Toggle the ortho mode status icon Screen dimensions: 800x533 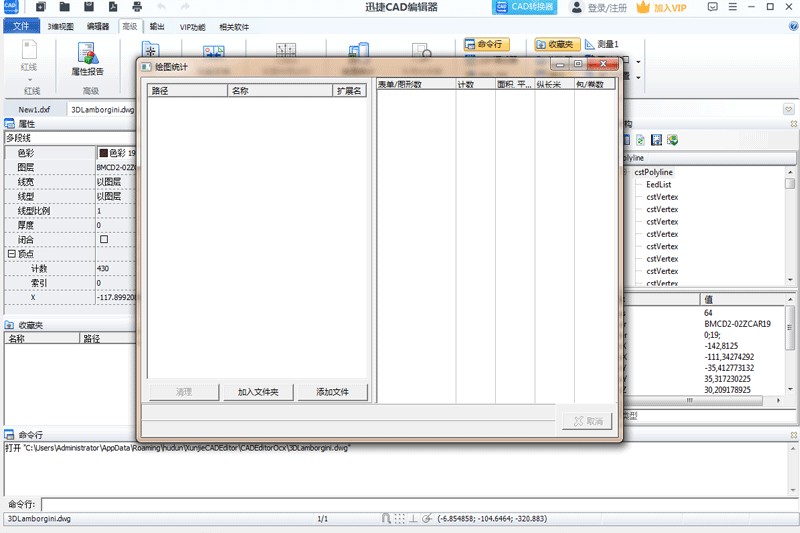click(413, 519)
